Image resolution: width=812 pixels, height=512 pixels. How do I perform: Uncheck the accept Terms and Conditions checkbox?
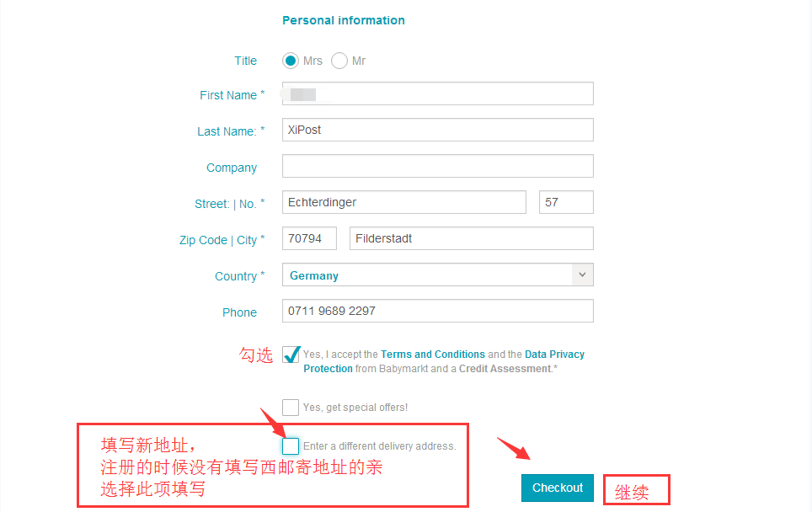point(291,355)
